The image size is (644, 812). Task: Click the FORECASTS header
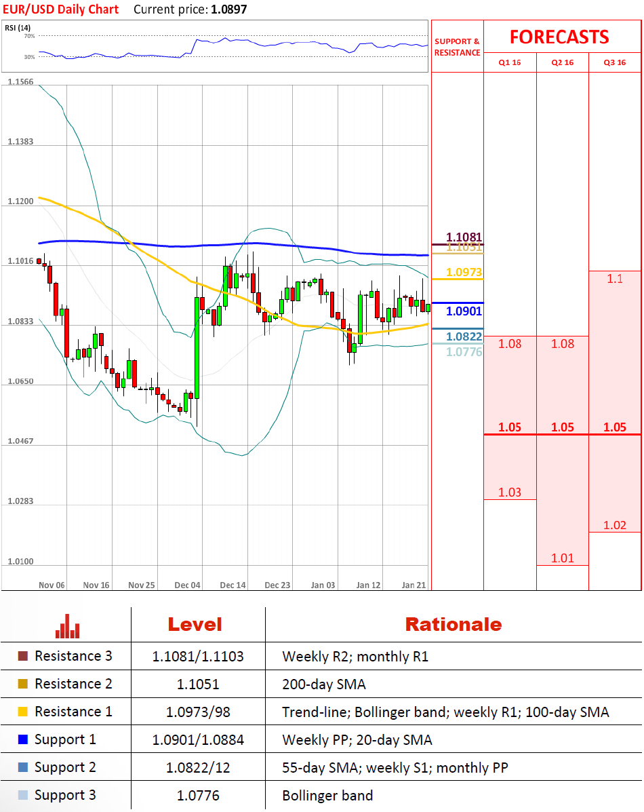coord(560,37)
